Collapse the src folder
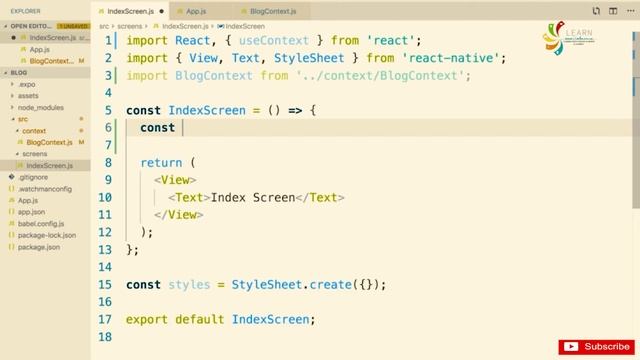Screen dimensions: 640x360 pos(23,119)
